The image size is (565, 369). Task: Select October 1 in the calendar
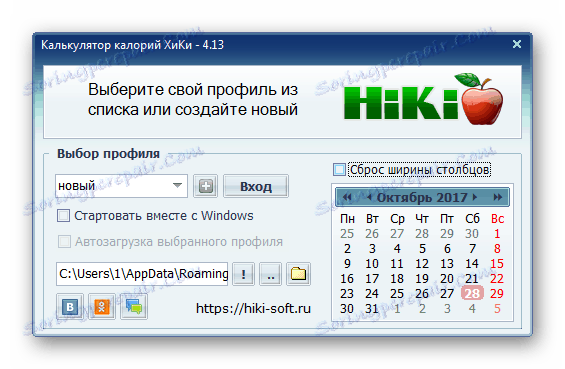click(497, 234)
